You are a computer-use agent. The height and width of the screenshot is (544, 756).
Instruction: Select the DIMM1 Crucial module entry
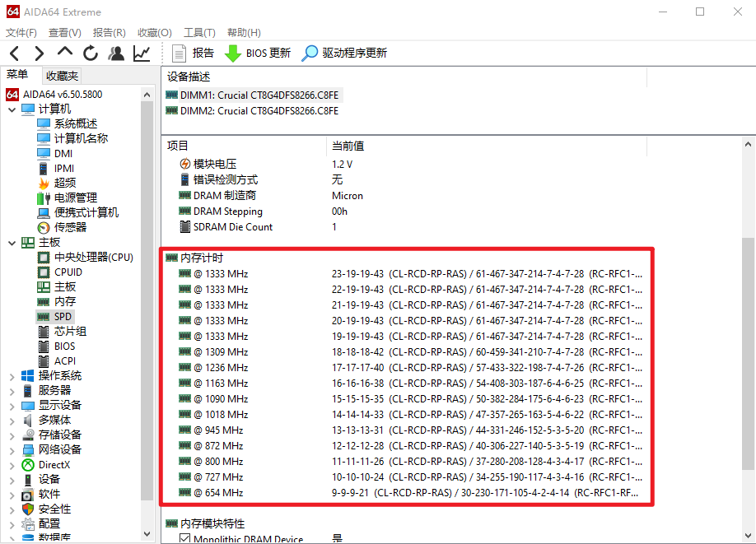tap(258, 95)
